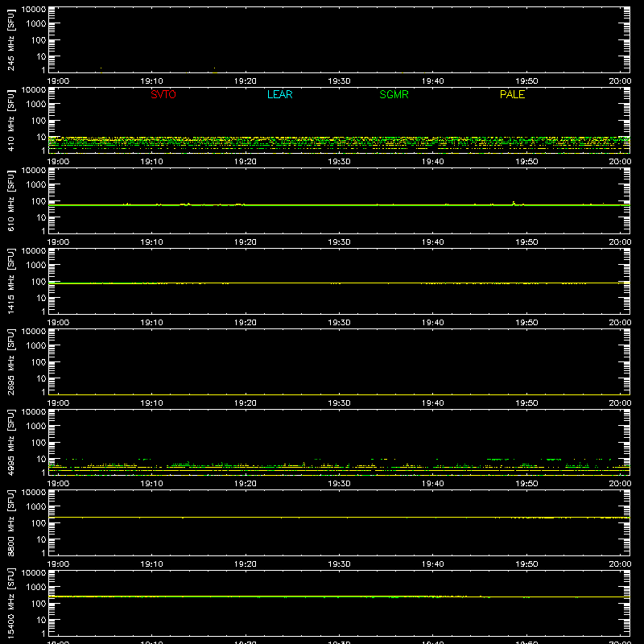Select the 410 MHz [SFU] axis title
644x644 pixels.
click(x=11, y=120)
